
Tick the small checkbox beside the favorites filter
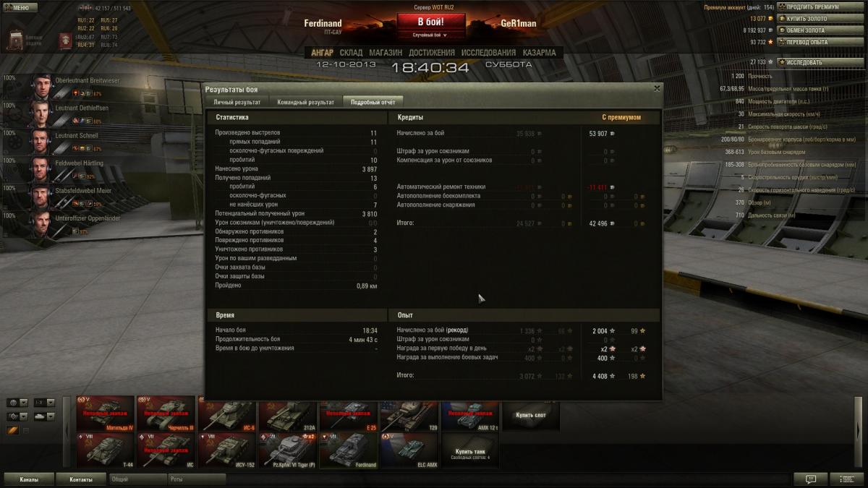[26, 430]
